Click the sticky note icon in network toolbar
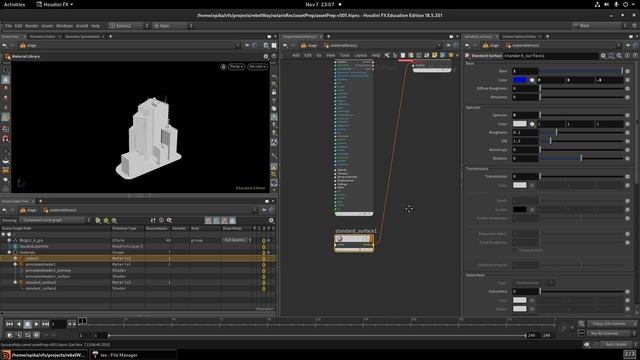The width and height of the screenshot is (640, 360). 435,55
